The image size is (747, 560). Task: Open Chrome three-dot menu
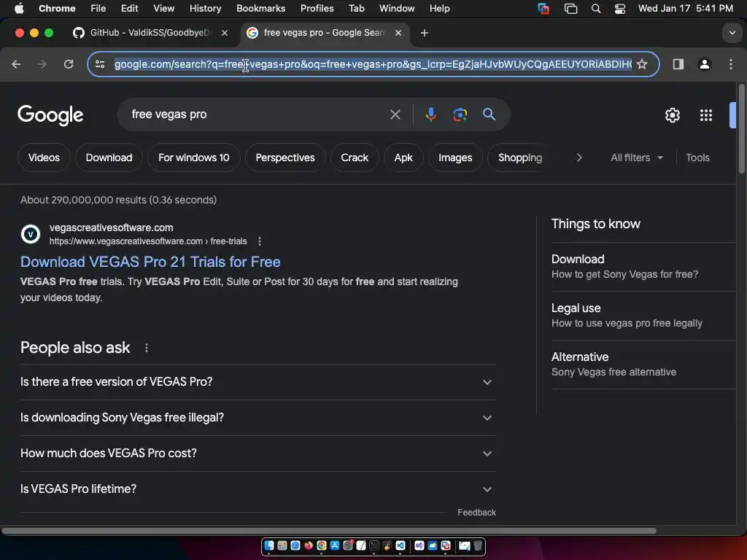[x=731, y=64]
